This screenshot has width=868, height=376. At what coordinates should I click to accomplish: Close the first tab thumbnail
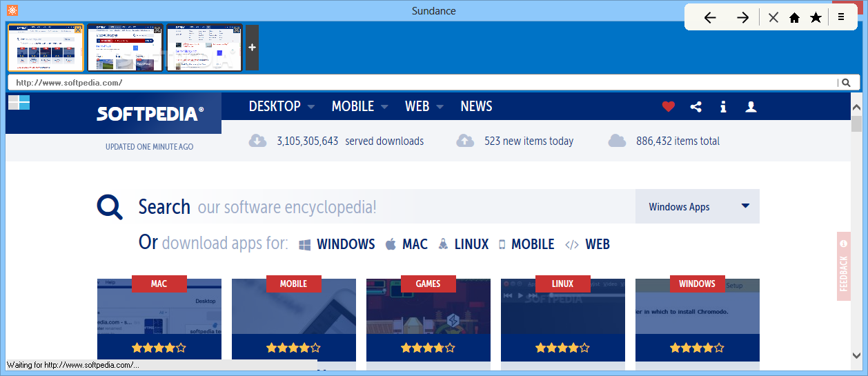click(x=78, y=30)
